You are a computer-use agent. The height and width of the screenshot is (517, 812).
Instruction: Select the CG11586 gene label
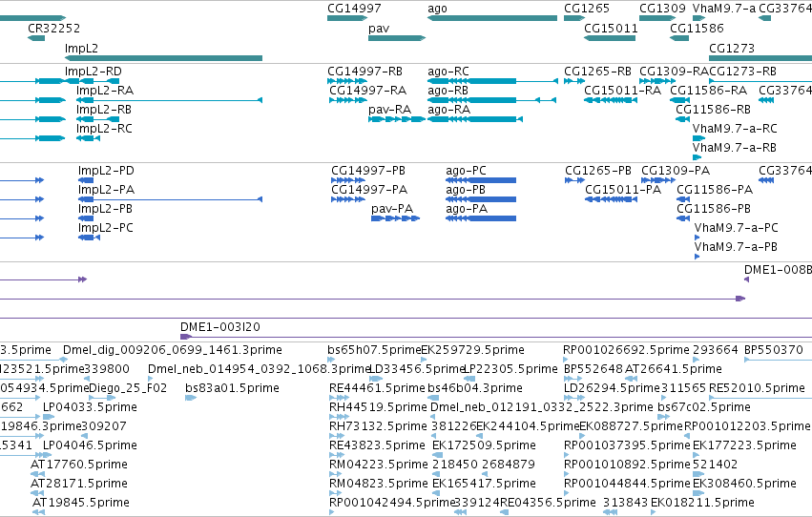pyautogui.click(x=697, y=28)
